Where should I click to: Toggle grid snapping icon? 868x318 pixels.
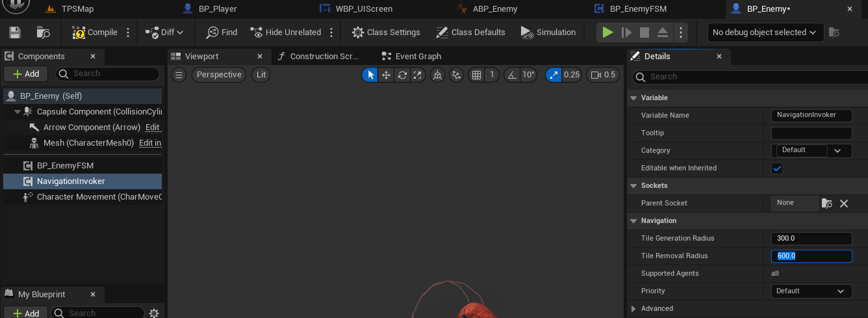(x=477, y=75)
